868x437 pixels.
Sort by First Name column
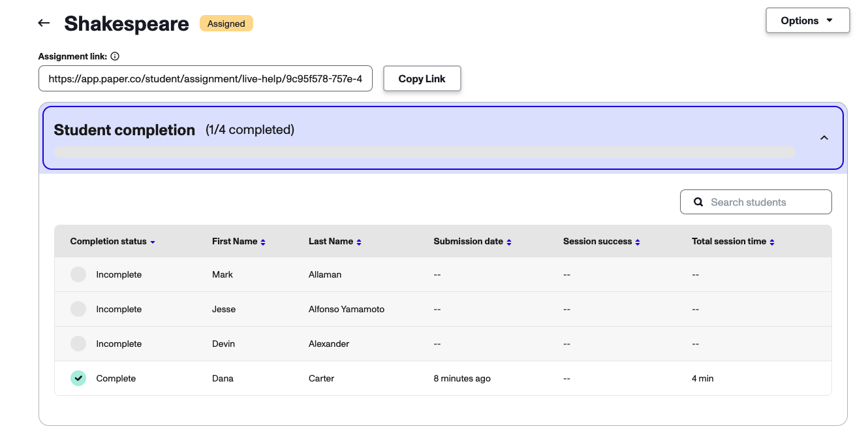click(239, 241)
